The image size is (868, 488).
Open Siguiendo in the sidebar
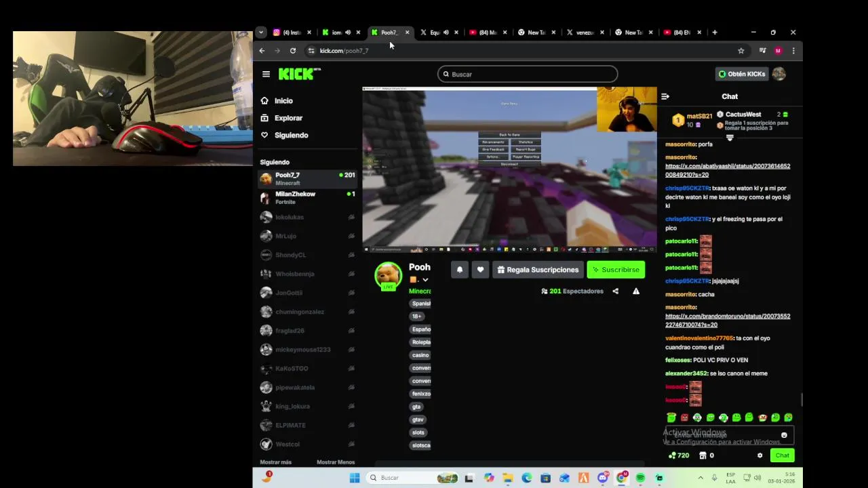pos(291,135)
